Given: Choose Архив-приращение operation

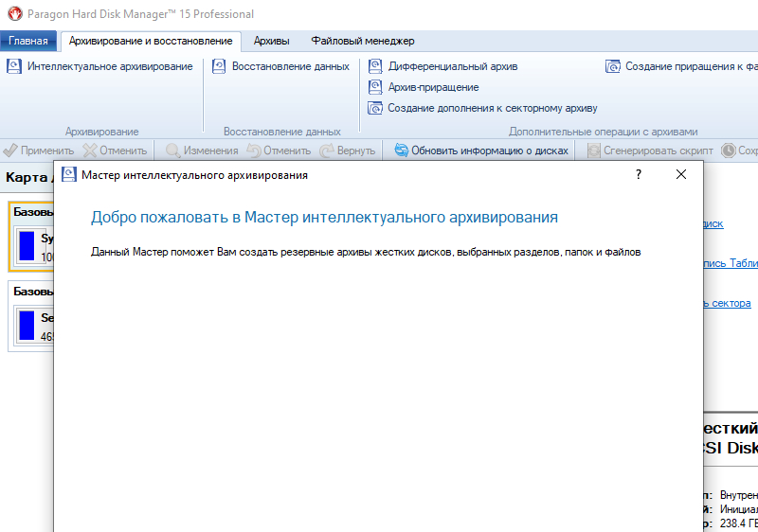Looking at the screenshot, I should point(434,87).
